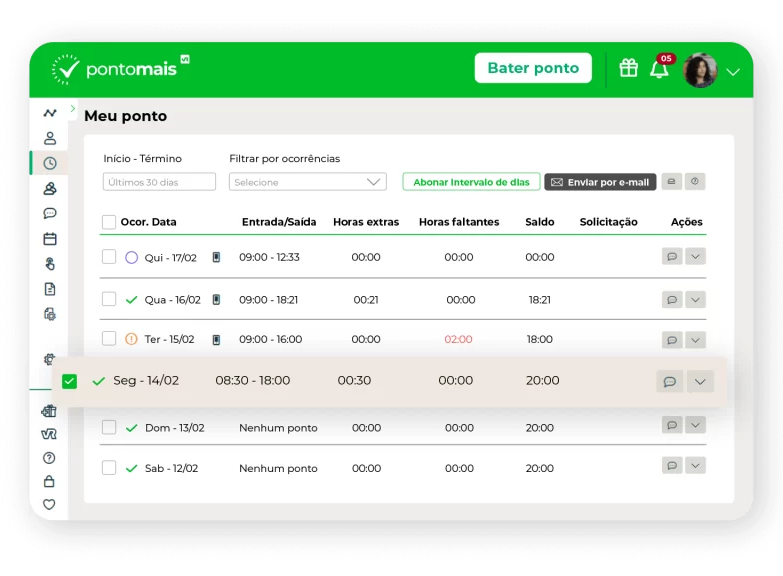Open the calendar sidebar icon

point(50,239)
